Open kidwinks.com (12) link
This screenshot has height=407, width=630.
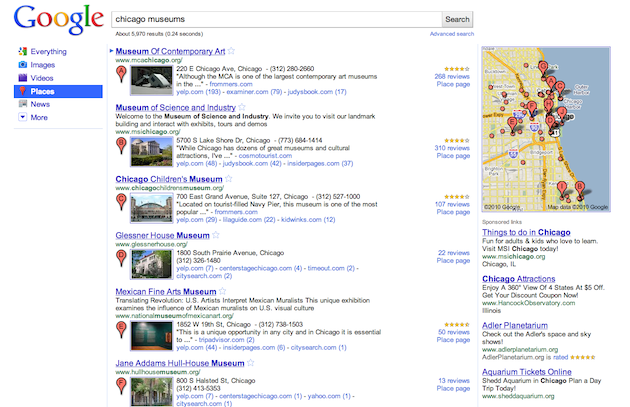(x=308, y=219)
